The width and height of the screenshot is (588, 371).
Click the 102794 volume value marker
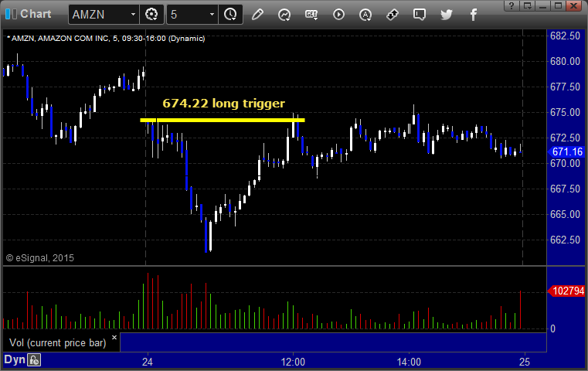[566, 291]
